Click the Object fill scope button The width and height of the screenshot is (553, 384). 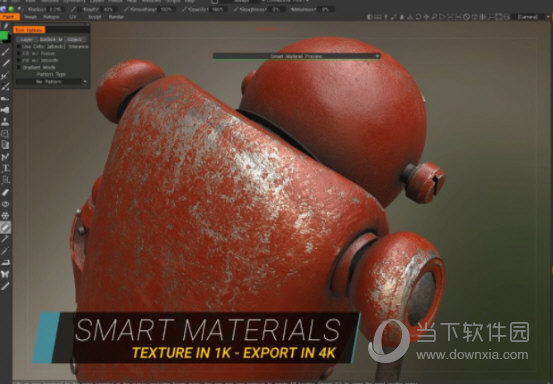74,39
